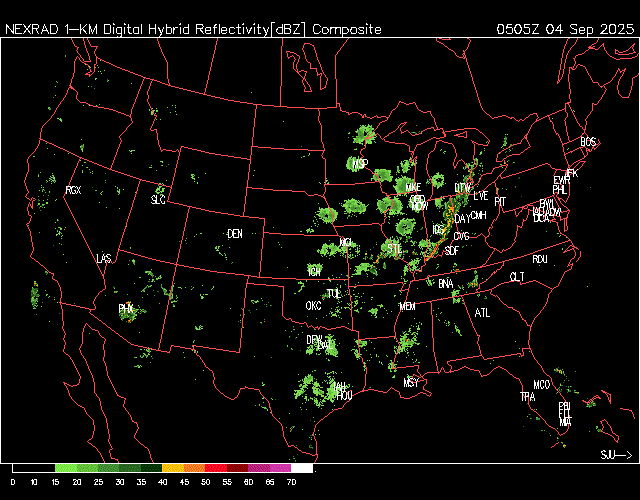Click the MCI airport label
This screenshot has width=640, height=500.
point(345,242)
